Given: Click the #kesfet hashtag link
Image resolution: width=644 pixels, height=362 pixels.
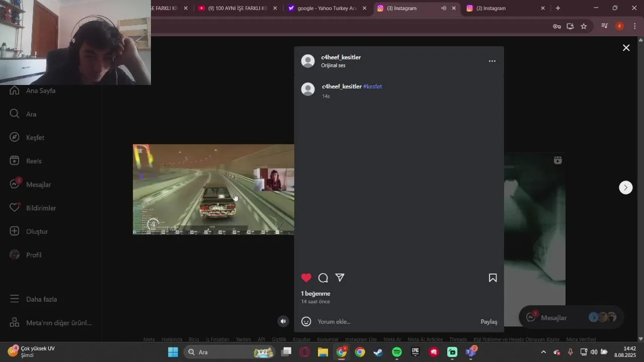Looking at the screenshot, I should point(372,86).
